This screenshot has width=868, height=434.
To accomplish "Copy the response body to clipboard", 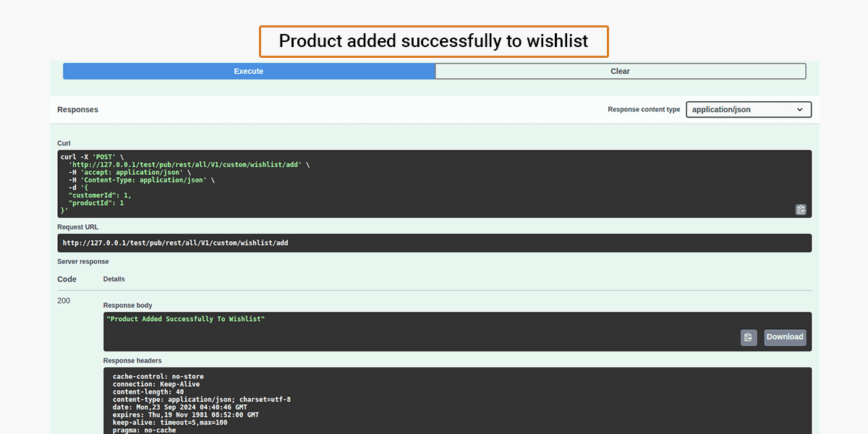I will 749,337.
